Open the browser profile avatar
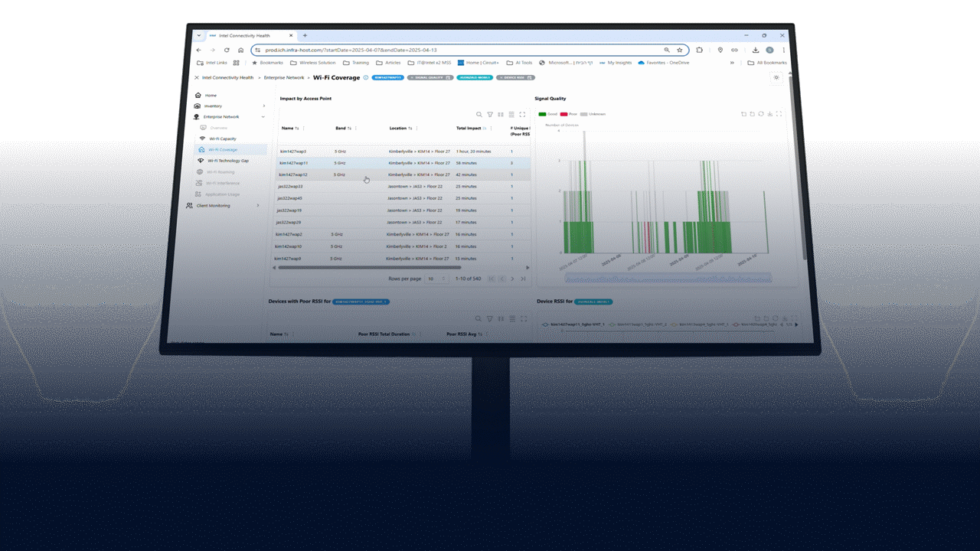 769,50
